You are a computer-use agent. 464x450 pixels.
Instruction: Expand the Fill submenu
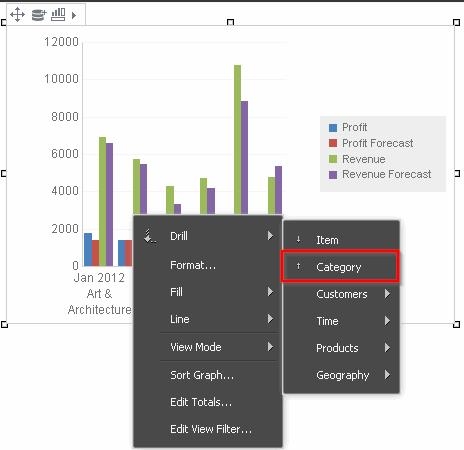tap(208, 292)
